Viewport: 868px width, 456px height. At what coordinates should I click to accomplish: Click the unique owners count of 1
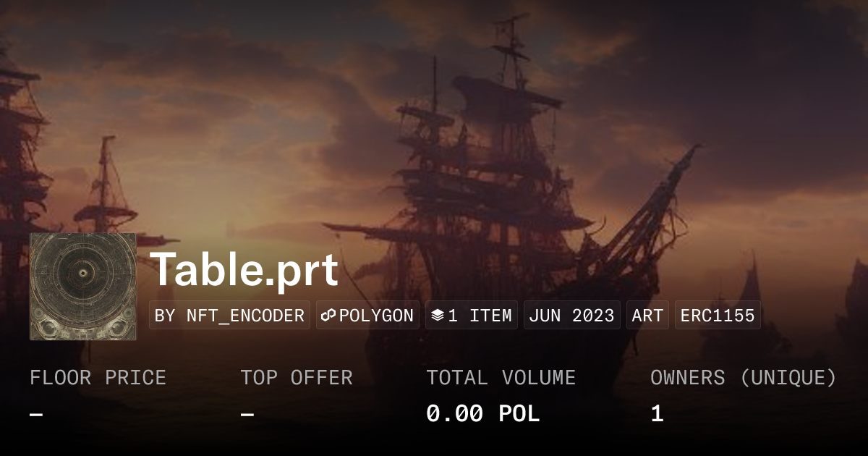coord(657,414)
